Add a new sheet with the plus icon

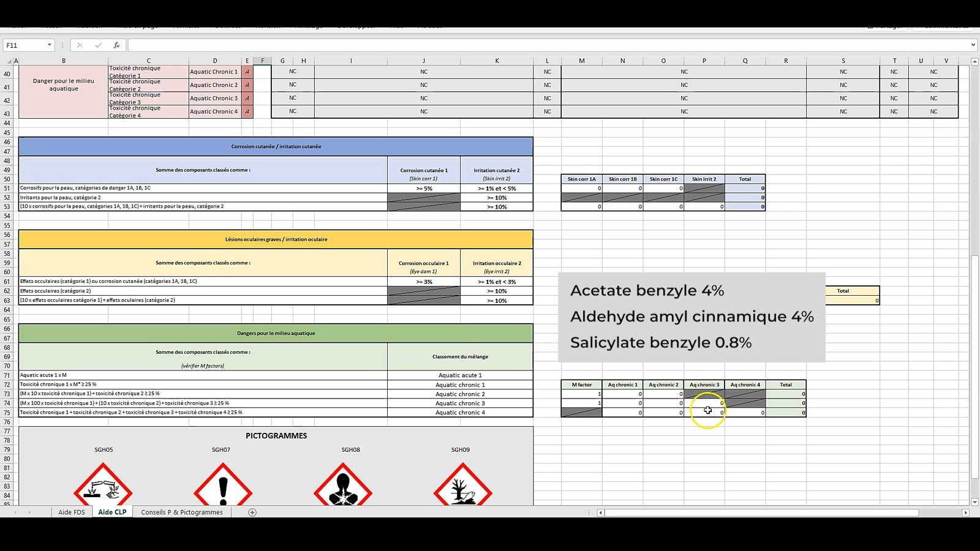(x=252, y=512)
